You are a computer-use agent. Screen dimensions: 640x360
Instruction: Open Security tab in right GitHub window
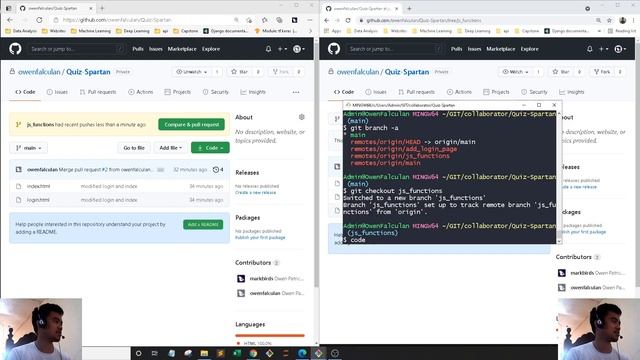(x=534, y=92)
